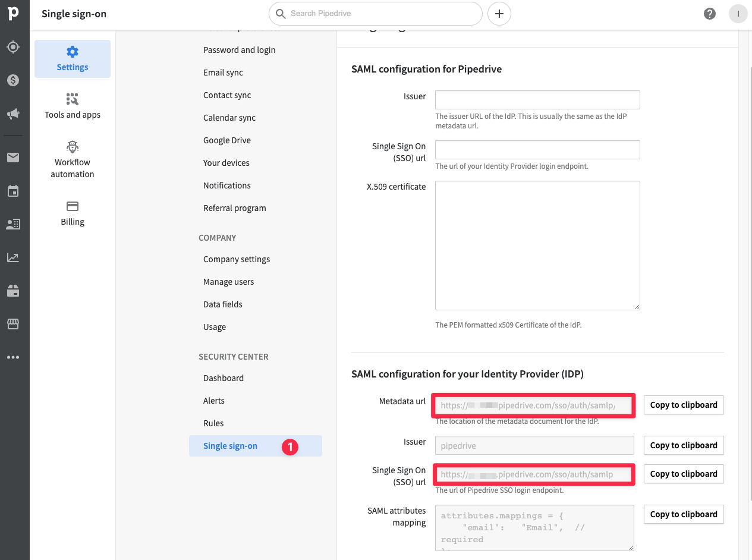The width and height of the screenshot is (752, 560).
Task: Expand the more options ellipsis
Action: pos(13,357)
